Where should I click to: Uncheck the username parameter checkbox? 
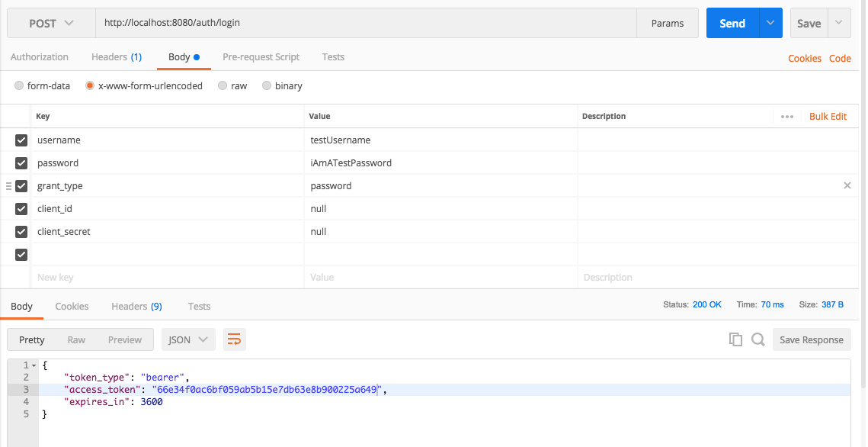coord(21,140)
